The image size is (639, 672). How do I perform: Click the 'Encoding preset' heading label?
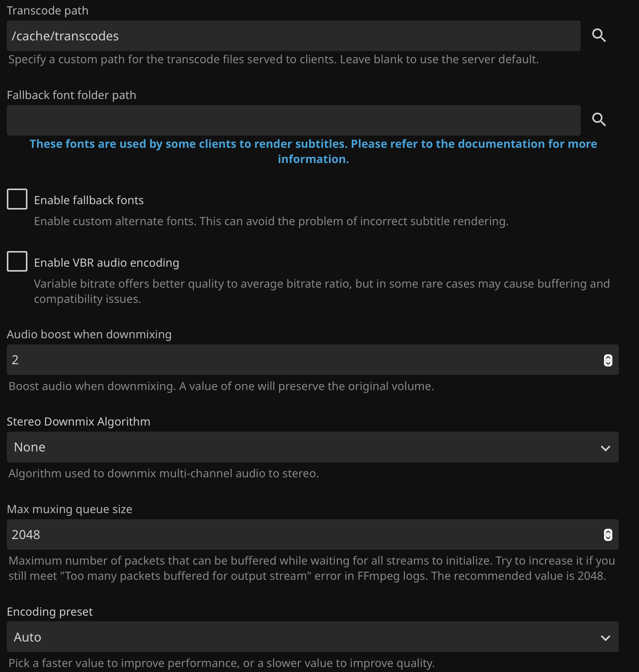50,612
